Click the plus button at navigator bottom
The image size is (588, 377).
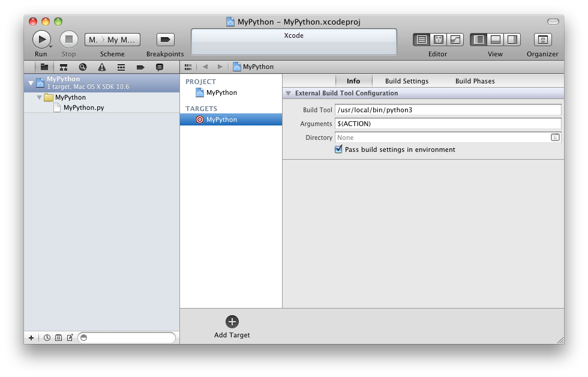(31, 338)
